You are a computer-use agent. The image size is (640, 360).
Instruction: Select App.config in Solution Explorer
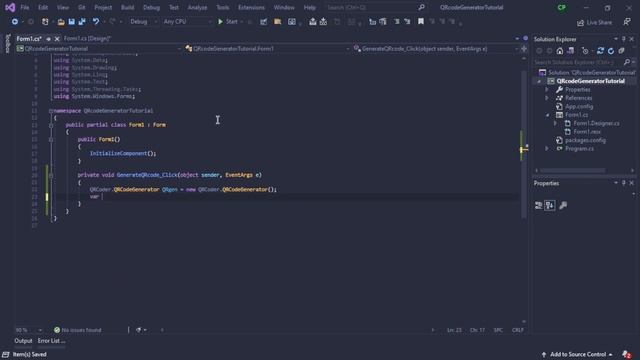(579, 107)
